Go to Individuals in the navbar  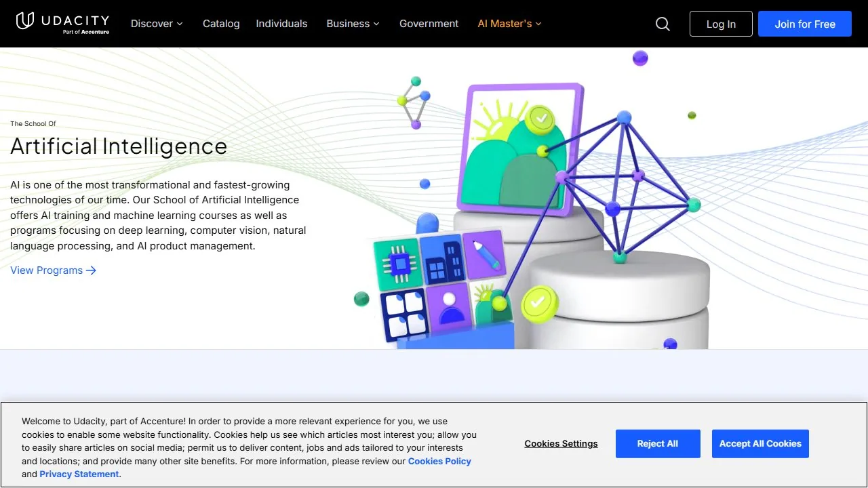pos(281,24)
